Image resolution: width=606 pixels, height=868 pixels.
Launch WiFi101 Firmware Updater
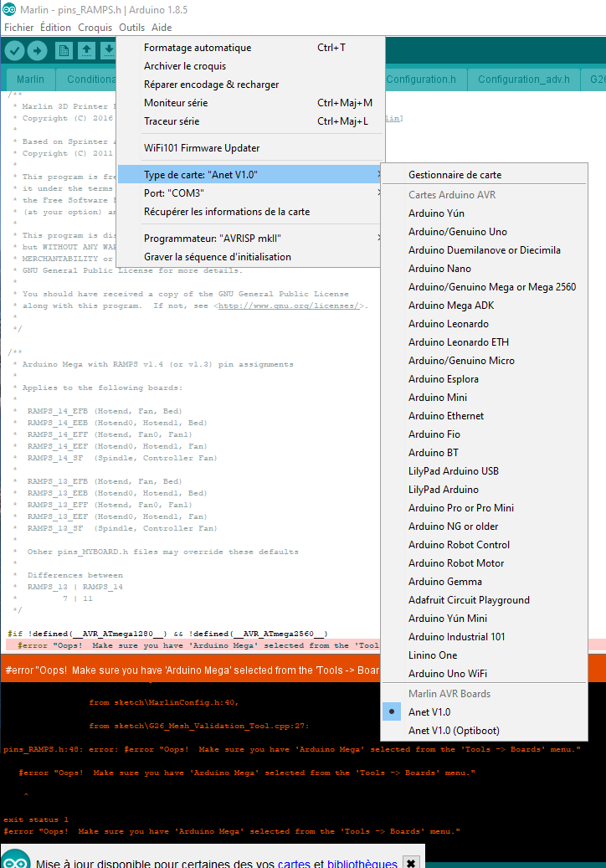(x=250, y=148)
